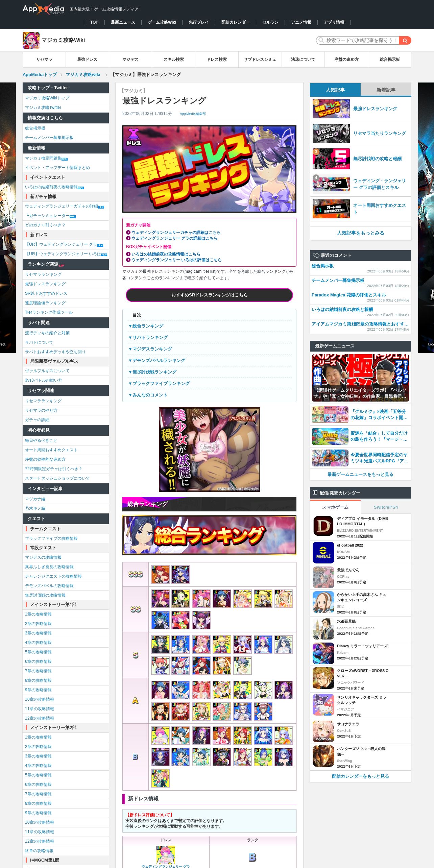Jump to ▼デモンズバベルランキング in contents
The image size is (434, 868).
pos(157,360)
